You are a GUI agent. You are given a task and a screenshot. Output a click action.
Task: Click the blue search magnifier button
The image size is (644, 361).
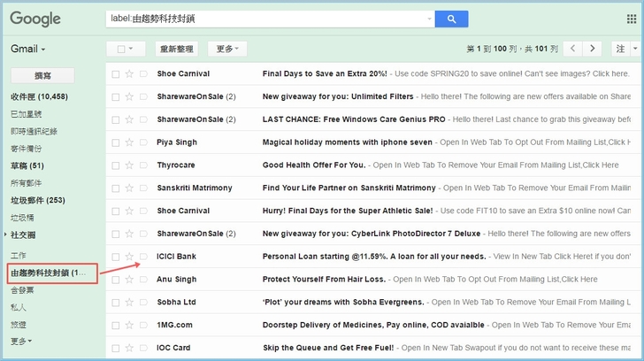451,19
